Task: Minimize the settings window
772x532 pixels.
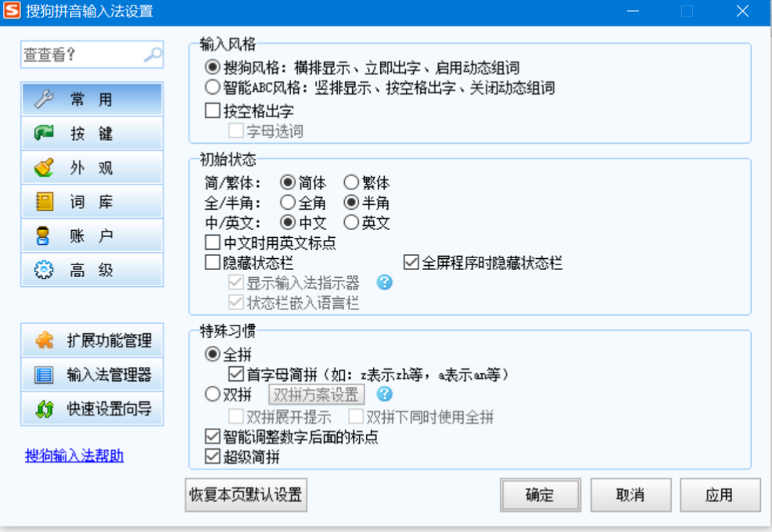Action: [633, 11]
